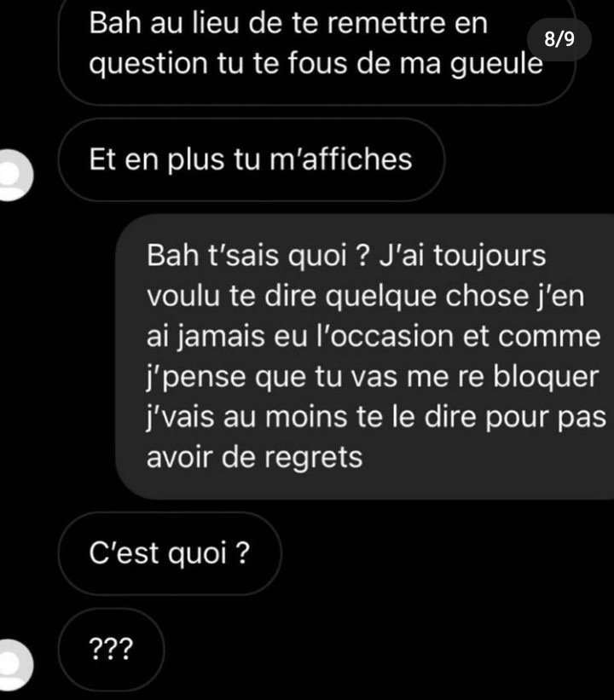Click the word "regrets" in gray bubble

314,458
